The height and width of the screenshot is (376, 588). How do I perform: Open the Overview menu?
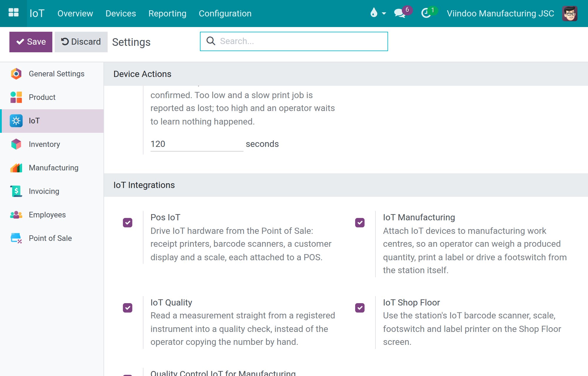[x=75, y=14]
